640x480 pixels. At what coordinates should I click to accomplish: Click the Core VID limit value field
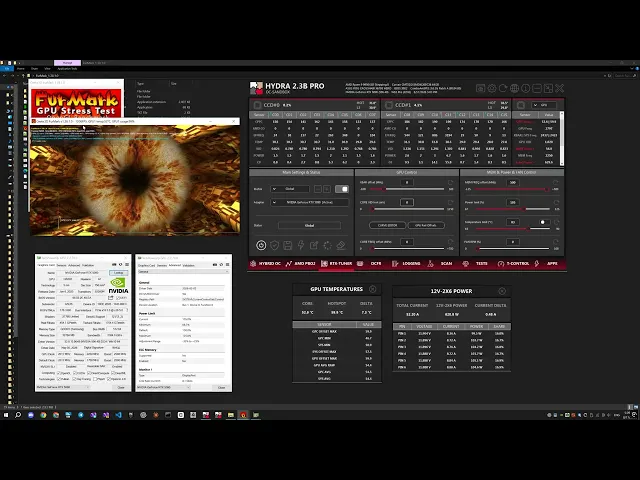pos(407,202)
